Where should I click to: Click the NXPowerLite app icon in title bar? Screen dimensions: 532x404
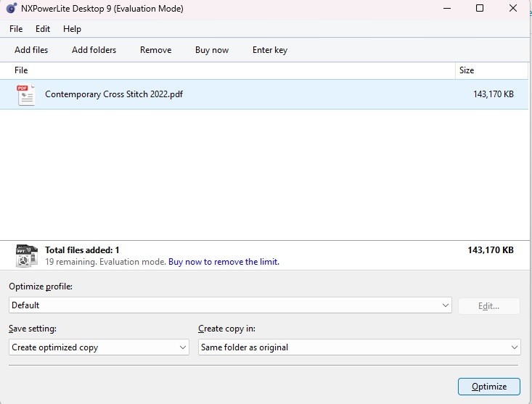(x=12, y=8)
